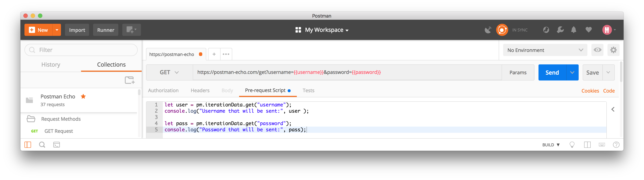Image resolution: width=644 pixels, height=180 pixels.
Task: Click the environment quick look eye icon
Action: click(x=597, y=50)
